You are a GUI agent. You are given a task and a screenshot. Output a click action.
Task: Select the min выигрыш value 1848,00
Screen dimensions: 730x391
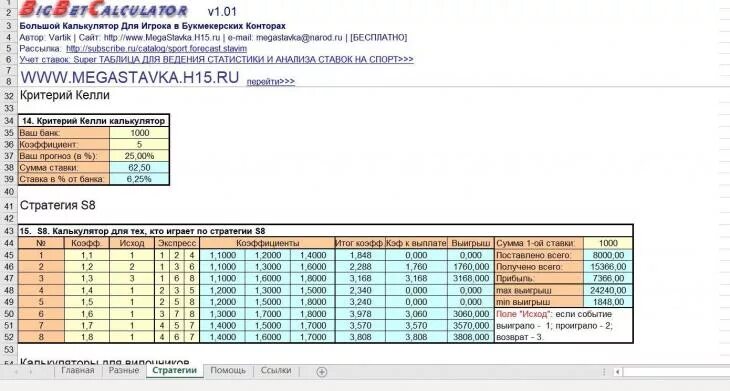click(608, 302)
